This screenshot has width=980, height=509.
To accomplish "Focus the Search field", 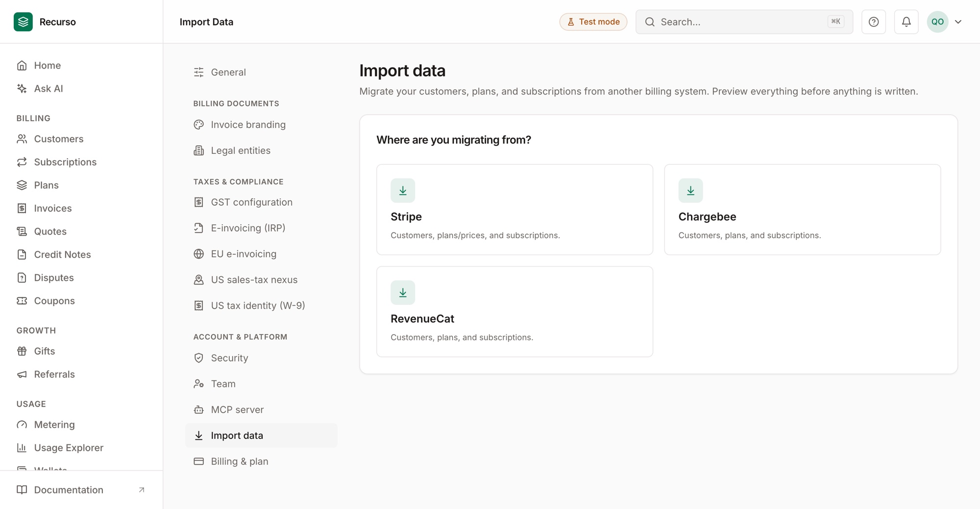I will (744, 22).
